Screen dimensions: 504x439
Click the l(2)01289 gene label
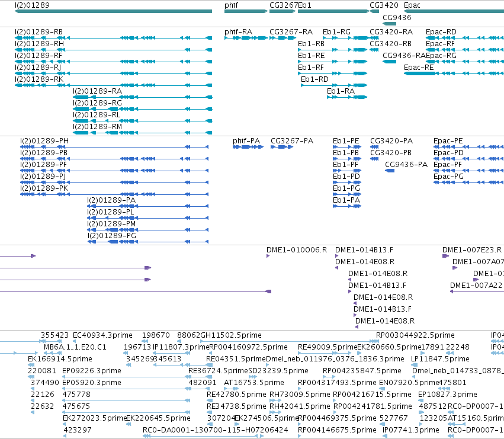pyautogui.click(x=32, y=5)
